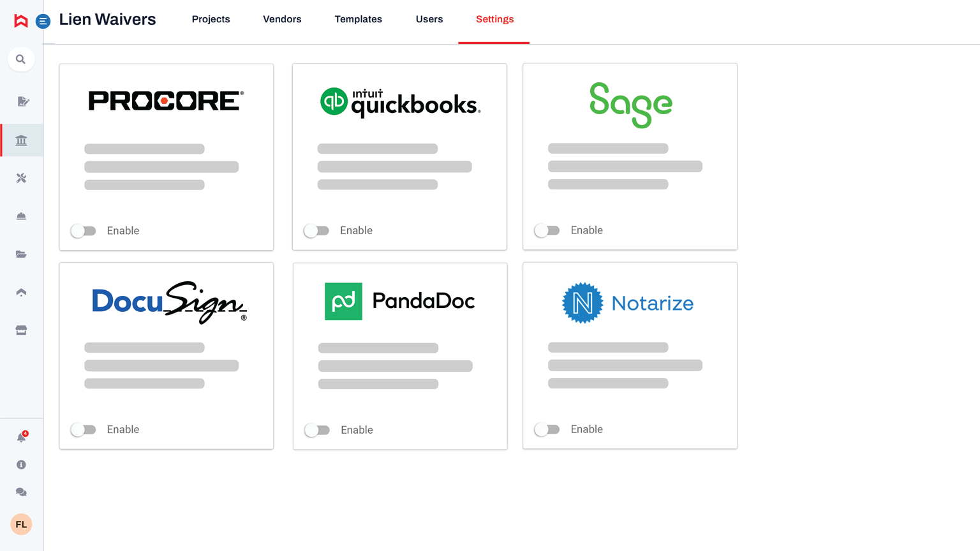Open the info circle icon

coord(21,465)
